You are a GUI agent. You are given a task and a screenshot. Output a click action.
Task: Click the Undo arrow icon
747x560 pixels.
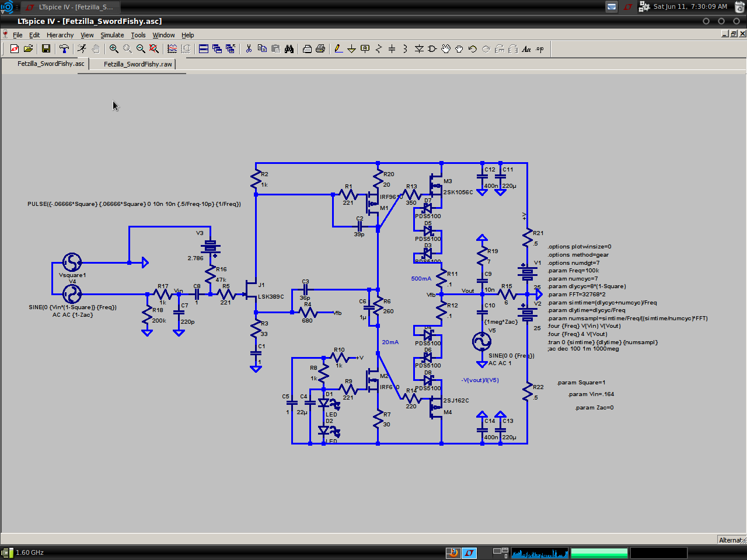tap(473, 49)
